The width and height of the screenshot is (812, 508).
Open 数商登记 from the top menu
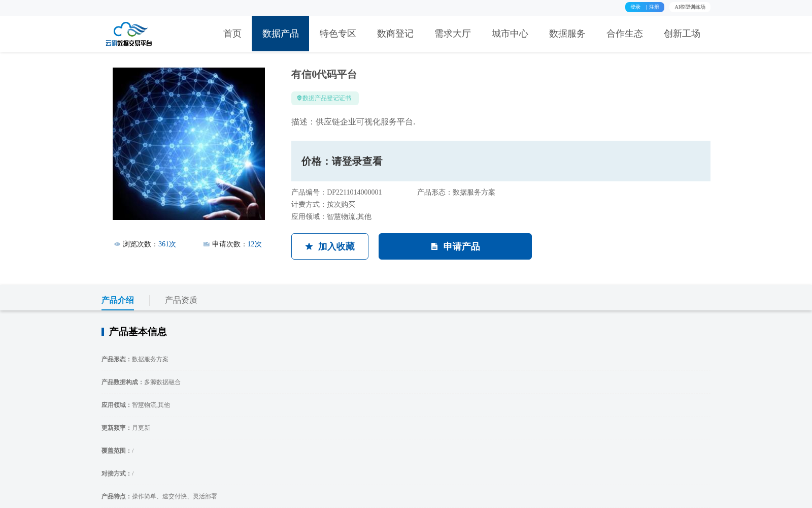(395, 34)
